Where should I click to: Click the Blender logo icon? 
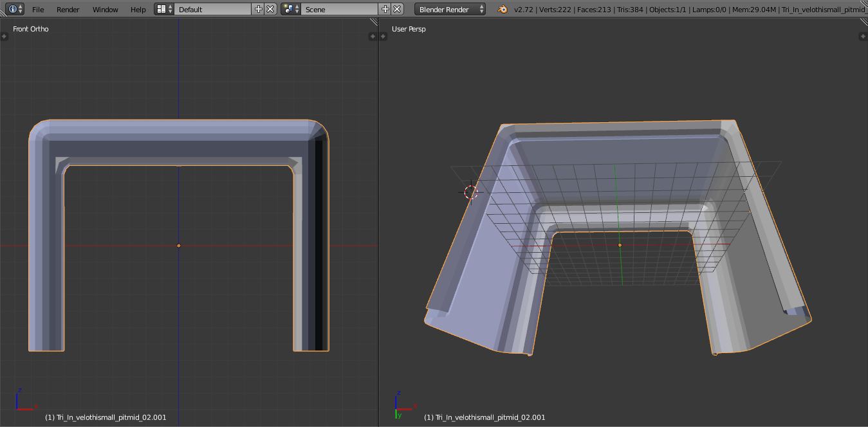point(503,9)
